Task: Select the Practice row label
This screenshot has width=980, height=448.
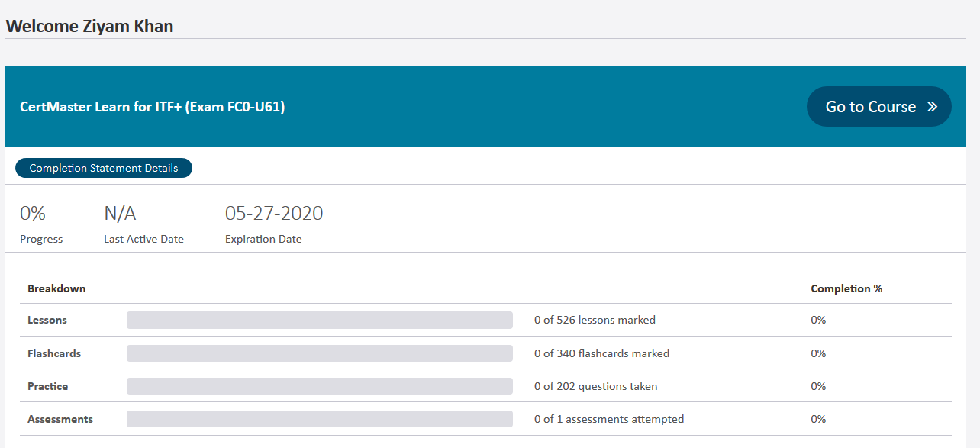Action: click(x=48, y=386)
